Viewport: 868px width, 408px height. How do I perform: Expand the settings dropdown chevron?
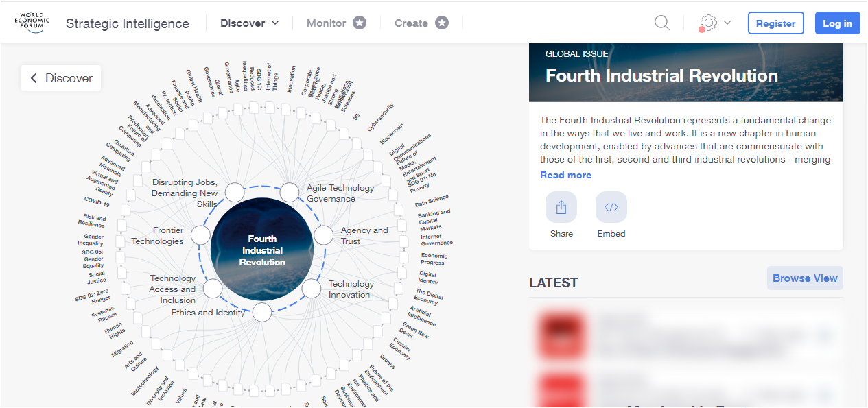tap(727, 23)
